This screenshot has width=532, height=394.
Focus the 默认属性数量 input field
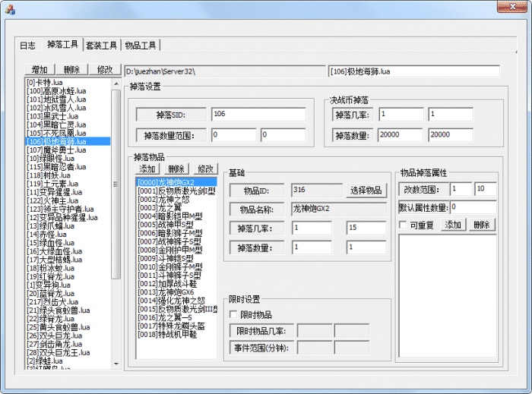coord(473,206)
